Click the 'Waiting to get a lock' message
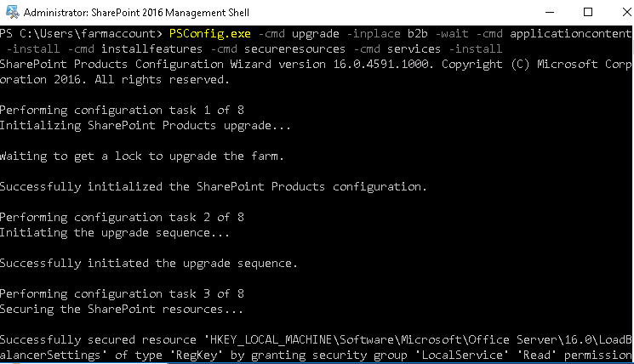This screenshot has height=364, width=634. click(142, 156)
